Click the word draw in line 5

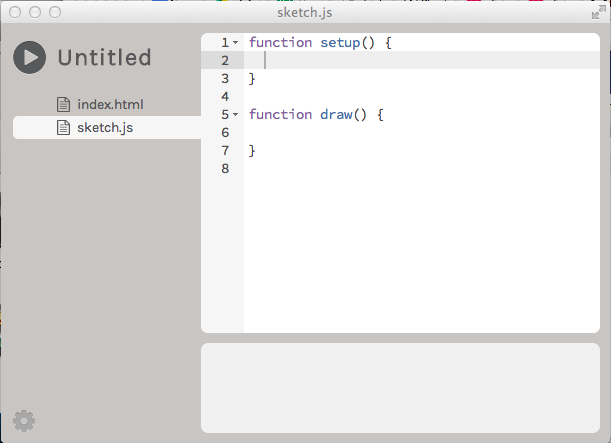point(336,115)
